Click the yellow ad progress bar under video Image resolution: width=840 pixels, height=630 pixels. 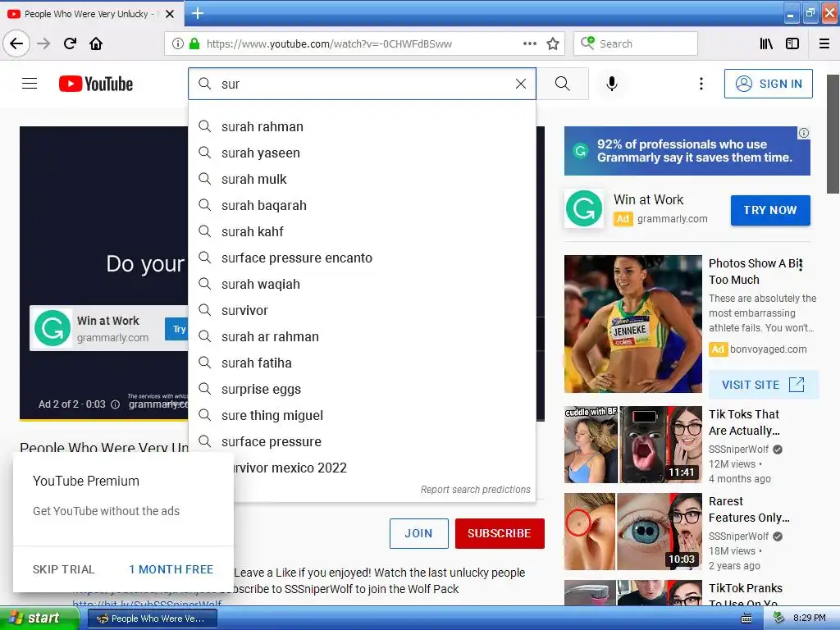pos(104,420)
